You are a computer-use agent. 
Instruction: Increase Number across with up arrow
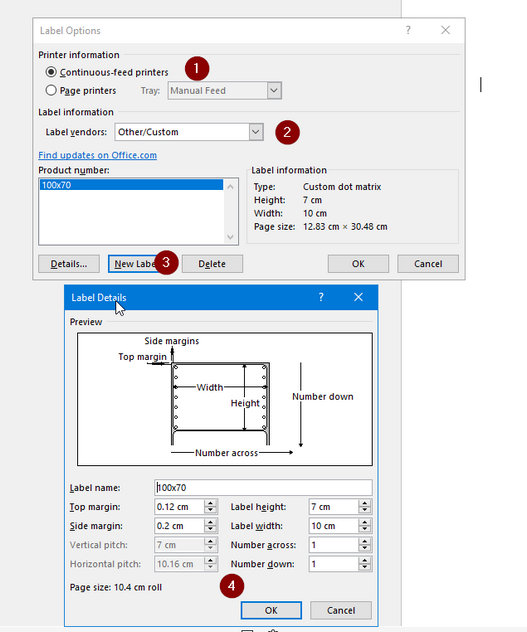coord(365,541)
